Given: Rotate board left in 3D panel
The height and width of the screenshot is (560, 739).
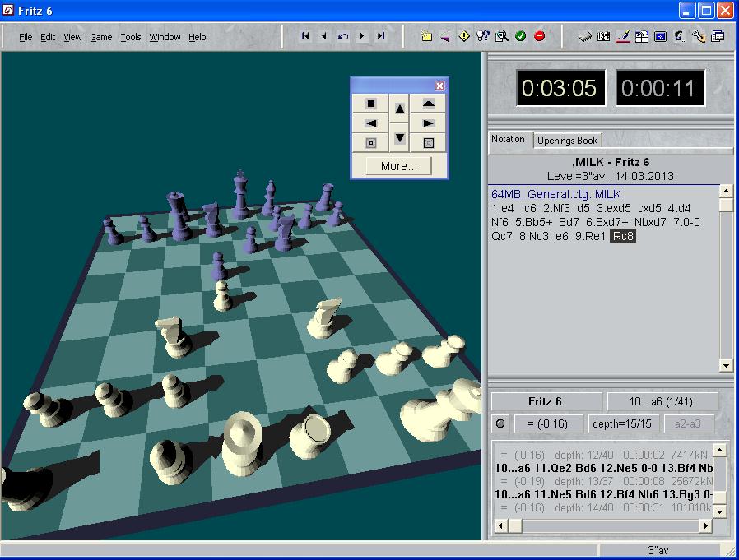Looking at the screenshot, I should pos(371,123).
